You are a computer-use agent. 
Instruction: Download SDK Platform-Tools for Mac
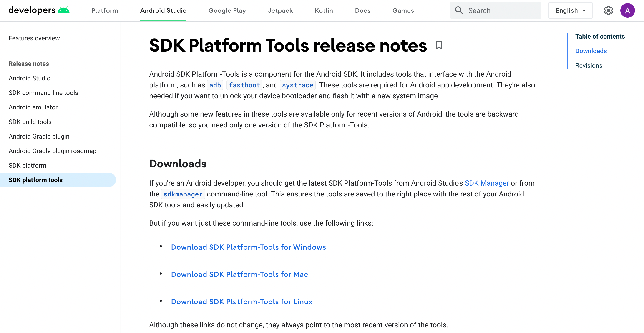[x=239, y=274]
